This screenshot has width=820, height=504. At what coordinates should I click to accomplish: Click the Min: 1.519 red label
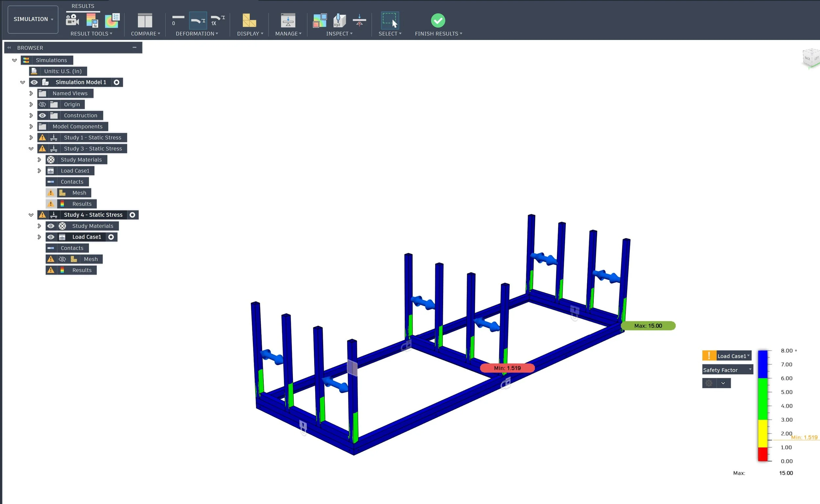[x=507, y=368]
